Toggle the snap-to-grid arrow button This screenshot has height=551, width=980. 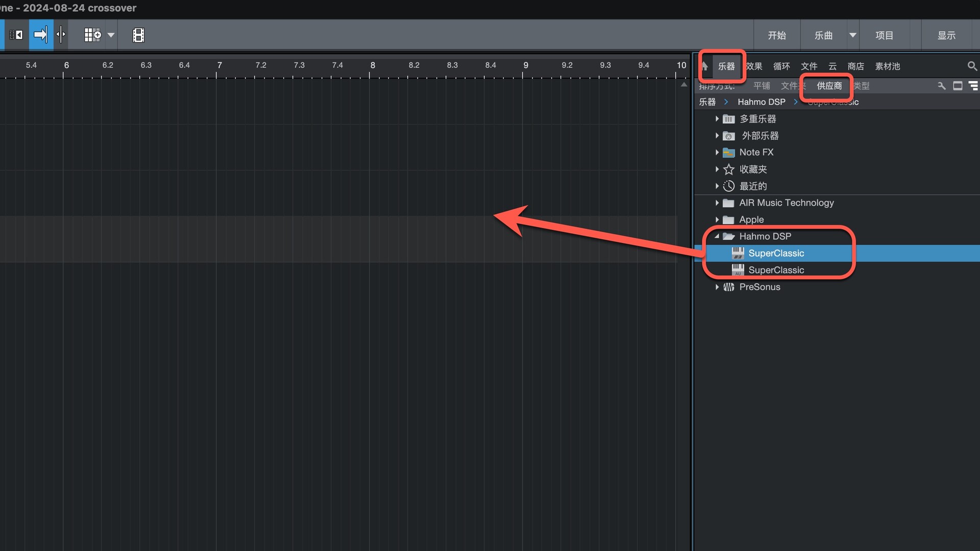click(41, 35)
